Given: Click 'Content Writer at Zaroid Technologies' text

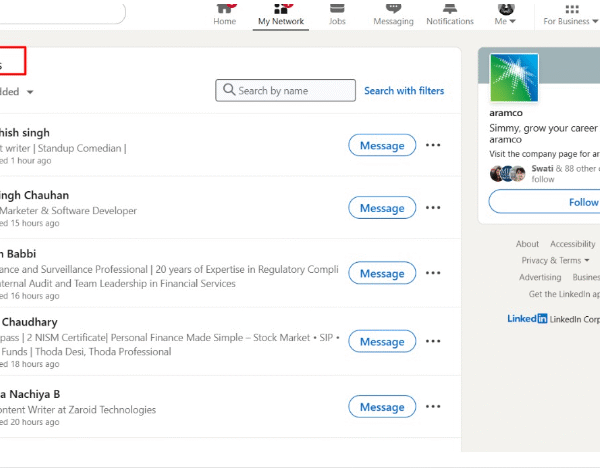Looking at the screenshot, I should [78, 410].
